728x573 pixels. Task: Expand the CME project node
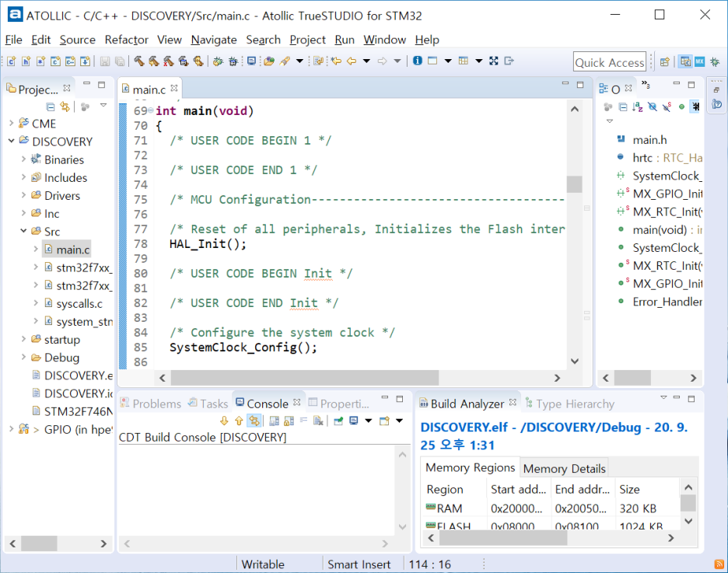click(x=11, y=124)
